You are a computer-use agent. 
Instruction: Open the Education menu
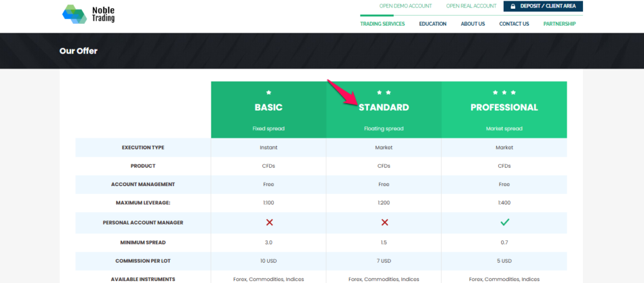point(433,24)
